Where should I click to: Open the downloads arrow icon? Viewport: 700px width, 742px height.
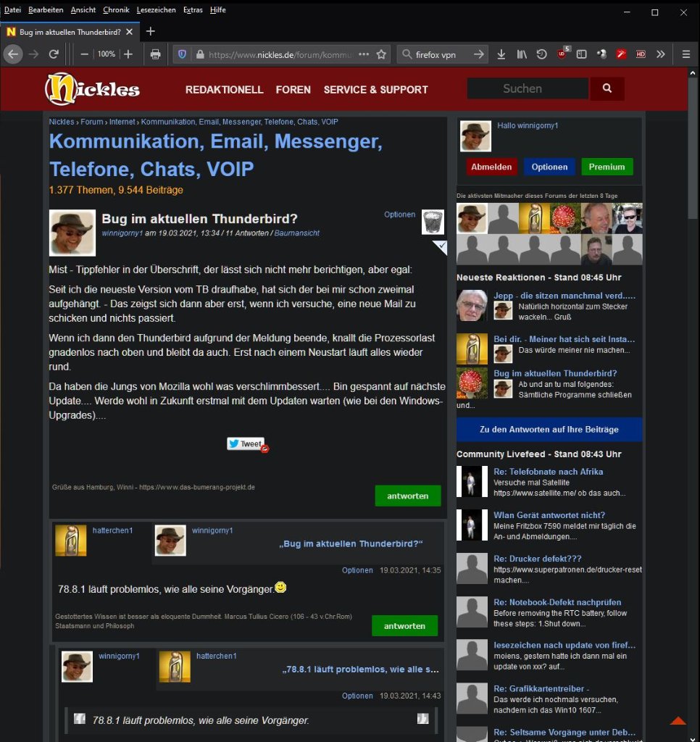point(501,54)
